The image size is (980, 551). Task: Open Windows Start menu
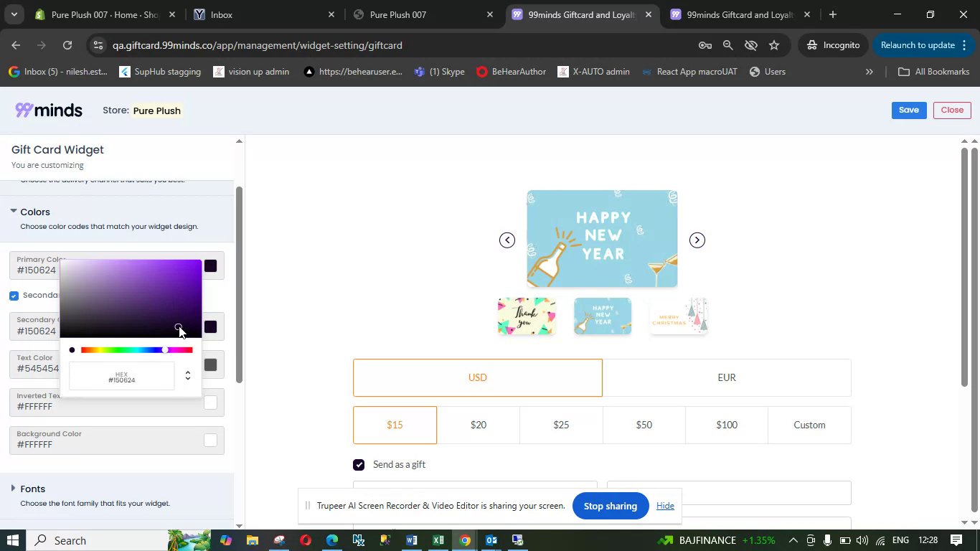click(x=14, y=540)
